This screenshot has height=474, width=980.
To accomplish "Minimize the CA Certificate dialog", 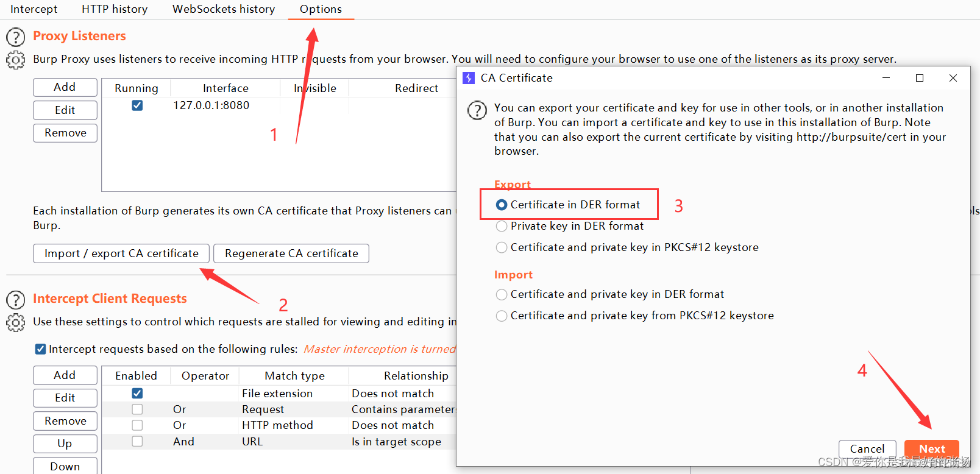I will click(x=886, y=78).
